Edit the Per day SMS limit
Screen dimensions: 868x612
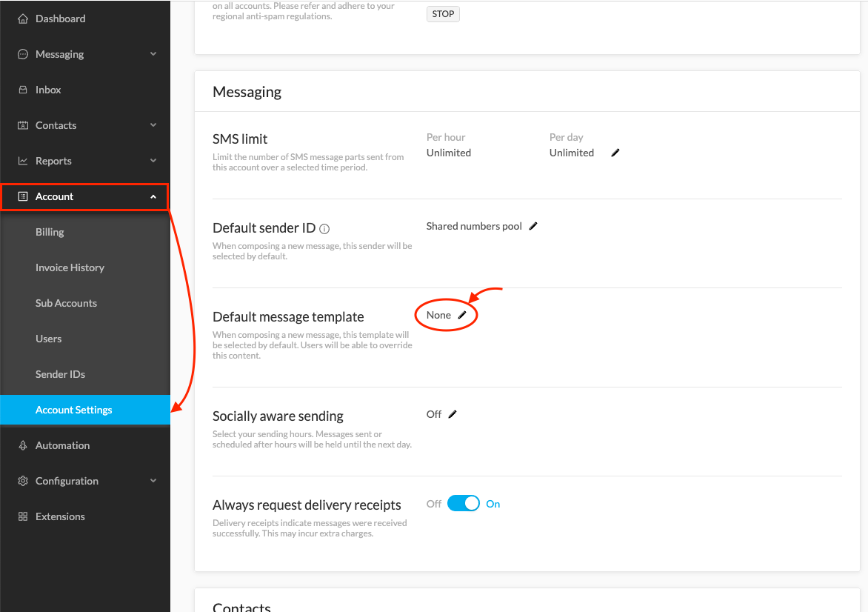point(615,152)
